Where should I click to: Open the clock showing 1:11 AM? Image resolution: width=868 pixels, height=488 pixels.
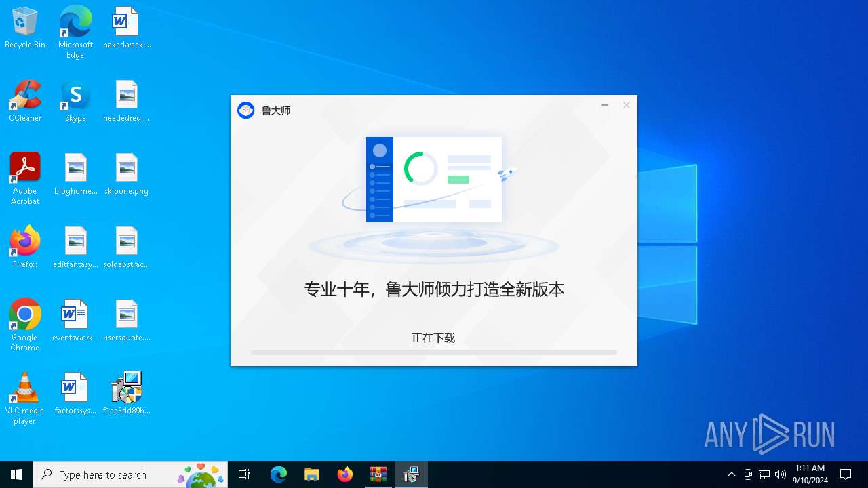[x=810, y=474]
